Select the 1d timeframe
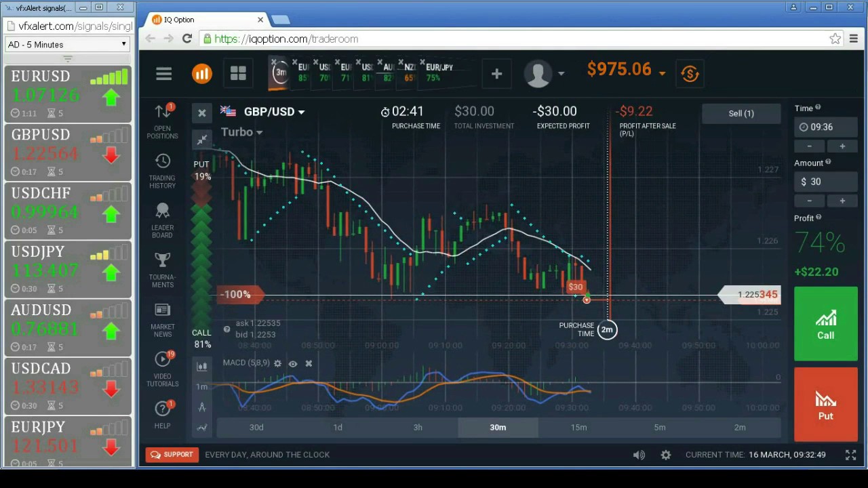 (x=337, y=427)
